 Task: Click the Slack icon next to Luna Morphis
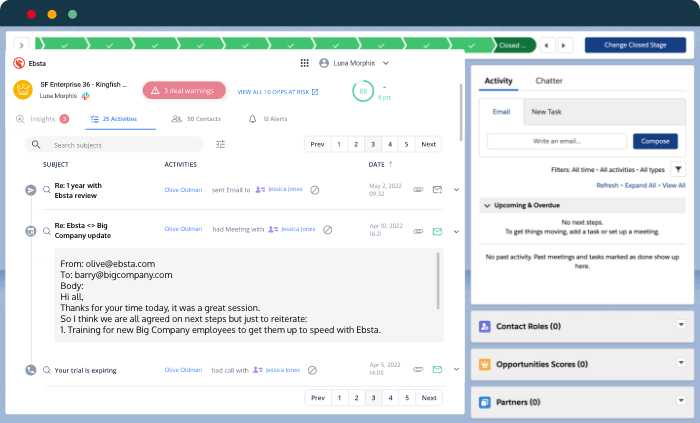[x=86, y=96]
